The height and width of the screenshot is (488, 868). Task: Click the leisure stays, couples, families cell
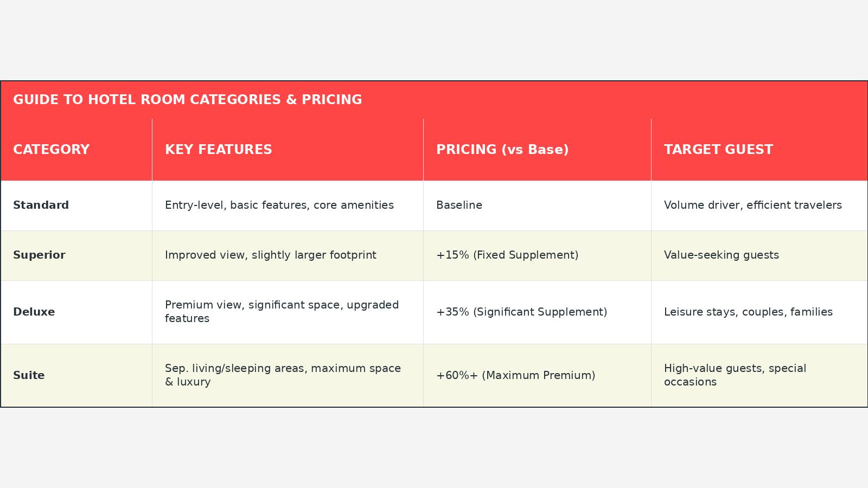pyautogui.click(x=759, y=312)
